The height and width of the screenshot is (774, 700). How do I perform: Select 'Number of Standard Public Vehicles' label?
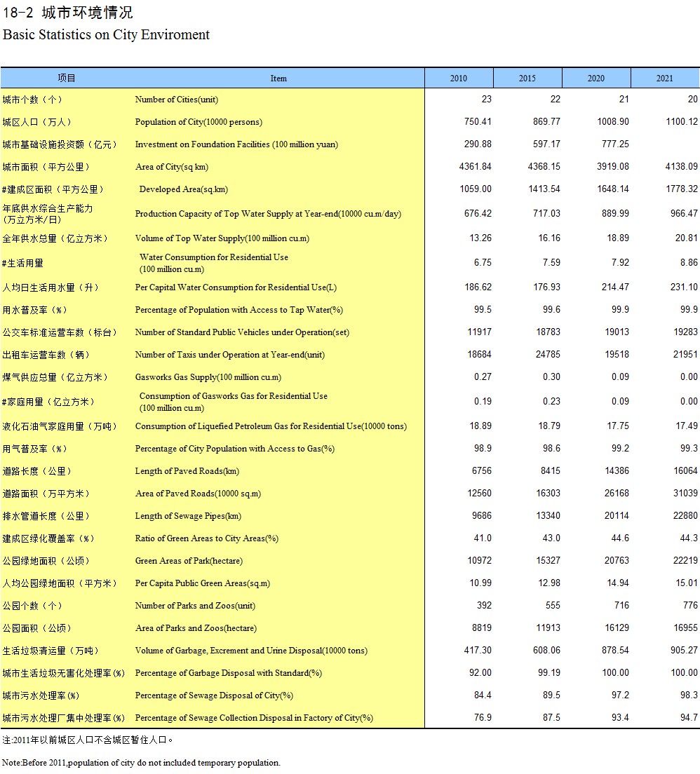coord(242,333)
